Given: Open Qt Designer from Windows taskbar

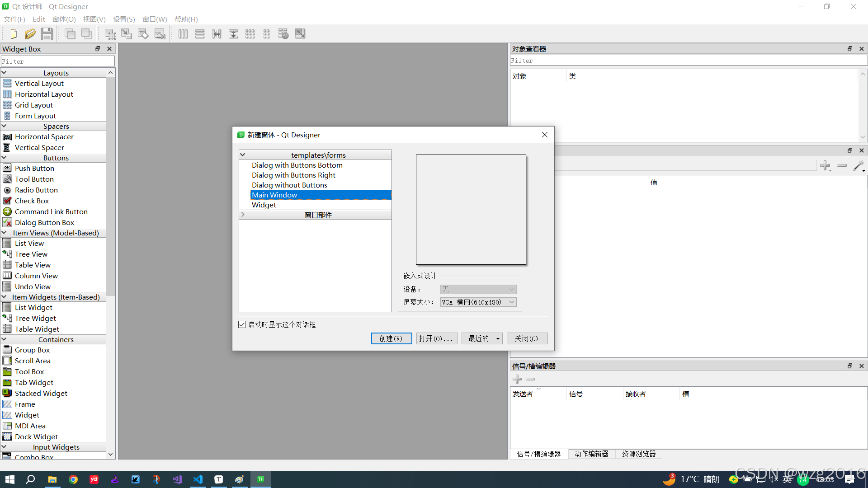Looking at the screenshot, I should (260, 479).
